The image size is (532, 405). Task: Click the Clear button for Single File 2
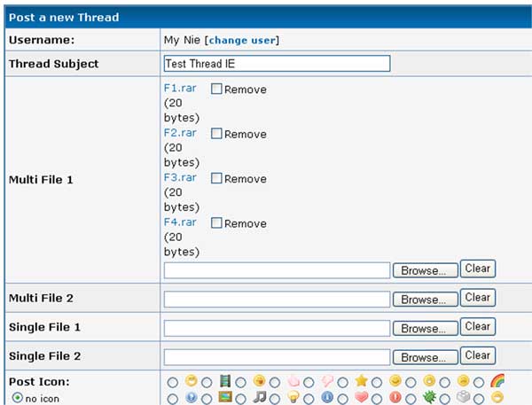coord(478,355)
